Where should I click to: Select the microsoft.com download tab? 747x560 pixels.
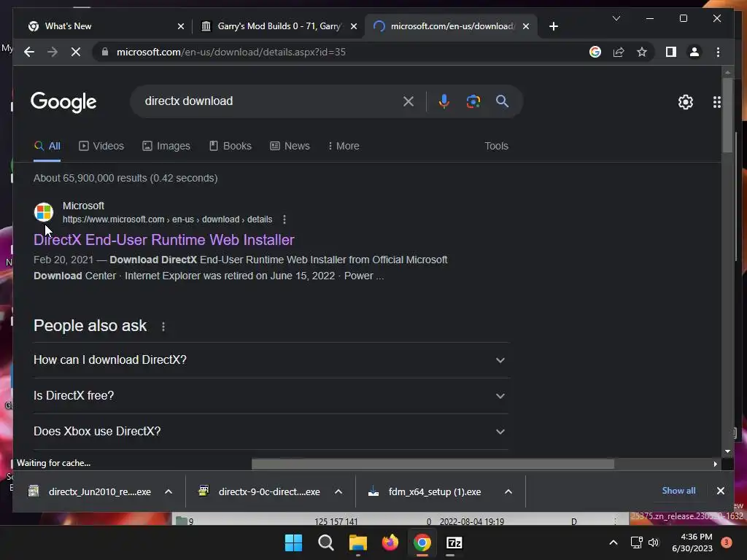(x=450, y=26)
